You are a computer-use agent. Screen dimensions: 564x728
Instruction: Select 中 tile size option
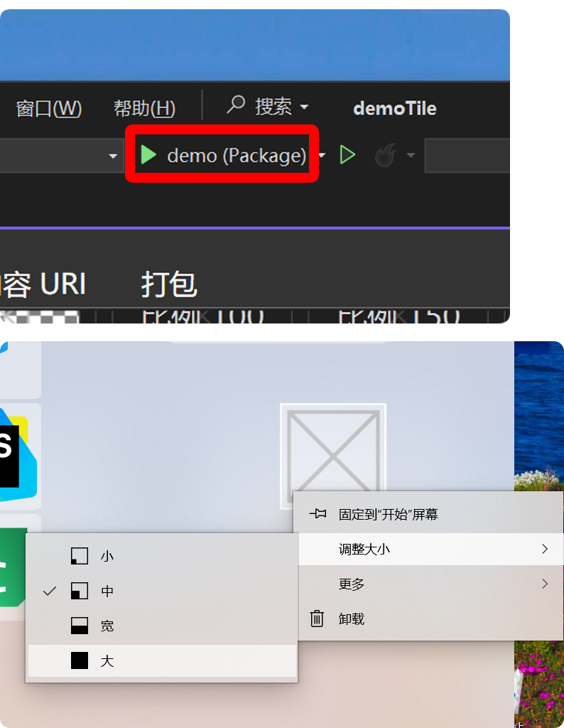click(x=162, y=591)
